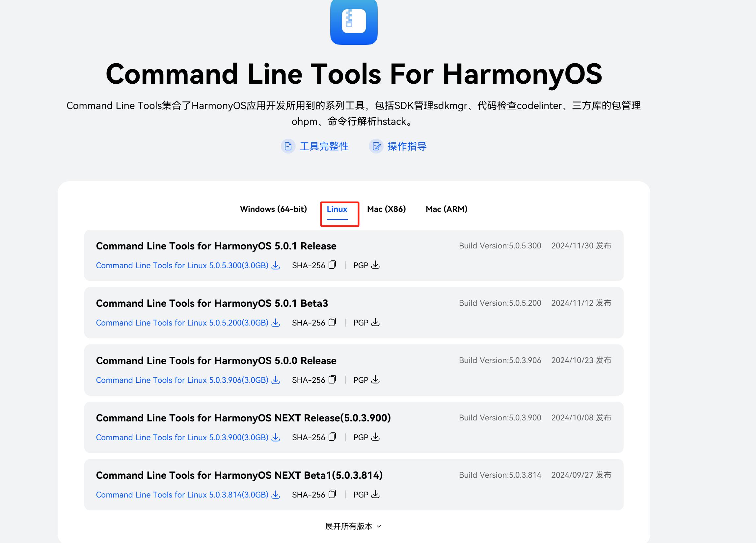
Task: Download PGP signature for 5.0.3.906 build
Action: [375, 380]
